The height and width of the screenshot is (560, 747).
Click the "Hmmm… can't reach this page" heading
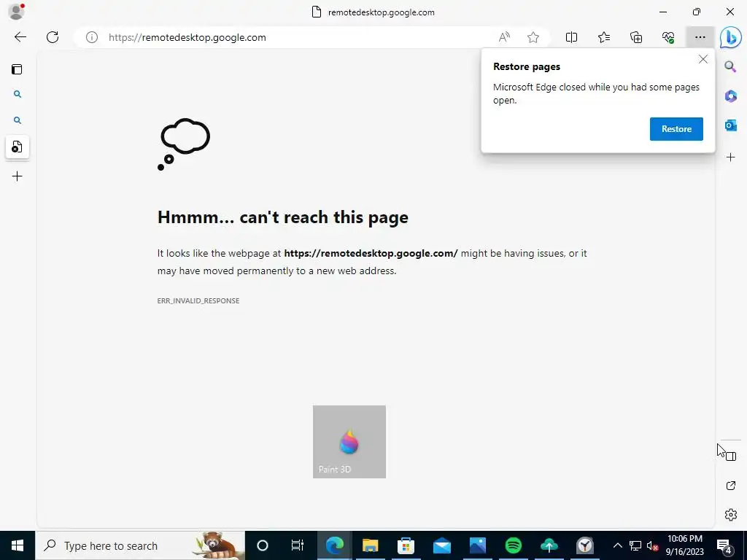coord(282,217)
